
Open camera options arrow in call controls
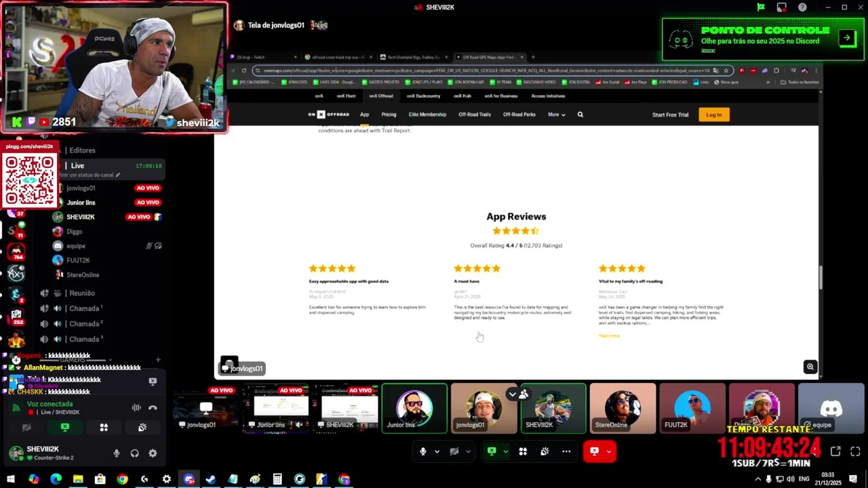pos(468,451)
